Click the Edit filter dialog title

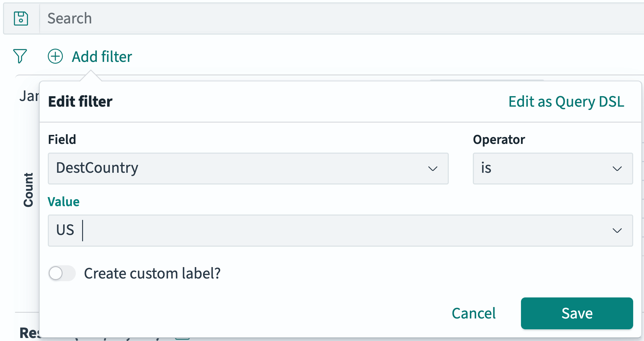tap(80, 101)
